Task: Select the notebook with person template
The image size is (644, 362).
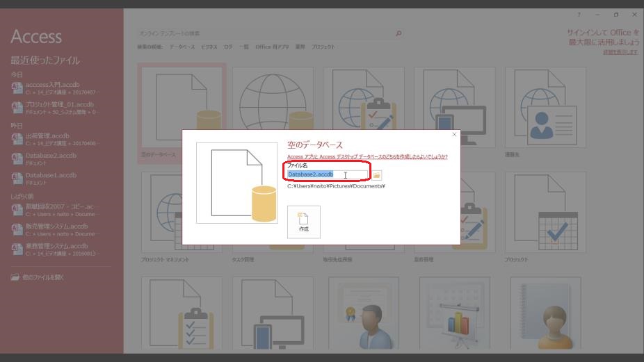Action: [545, 313]
